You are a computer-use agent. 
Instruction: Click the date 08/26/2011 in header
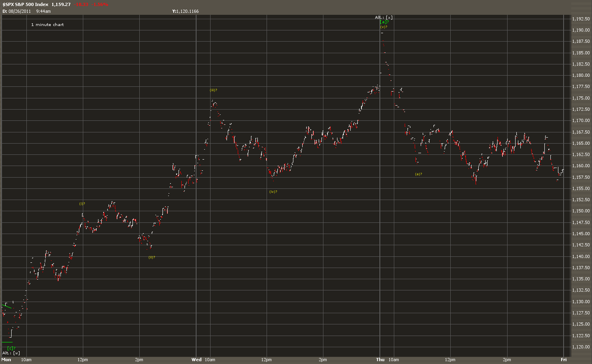(20, 11)
